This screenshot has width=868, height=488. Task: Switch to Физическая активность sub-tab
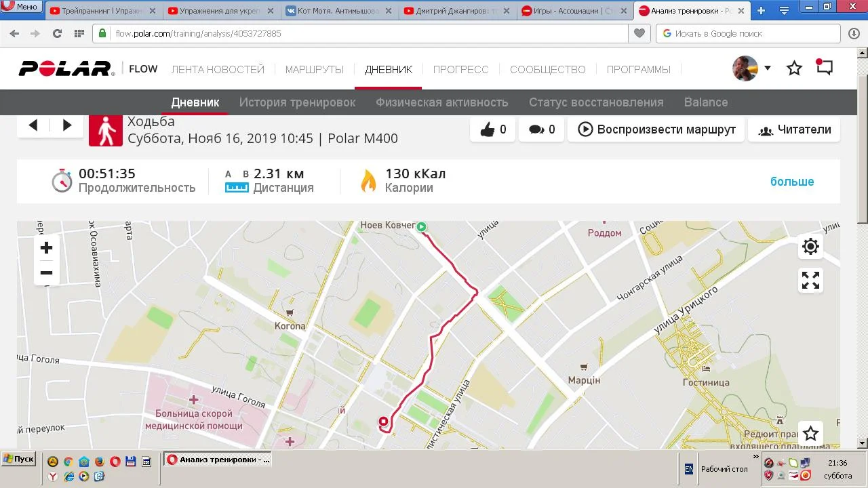tap(442, 102)
